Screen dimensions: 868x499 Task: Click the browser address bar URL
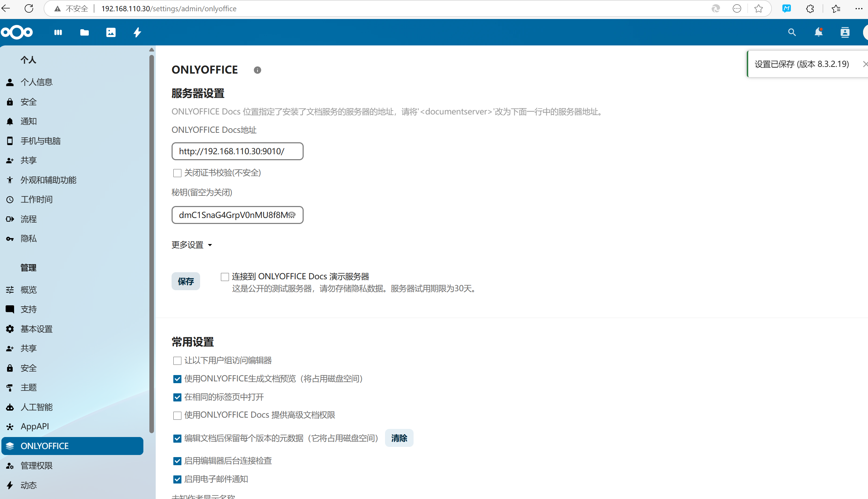[169, 8]
